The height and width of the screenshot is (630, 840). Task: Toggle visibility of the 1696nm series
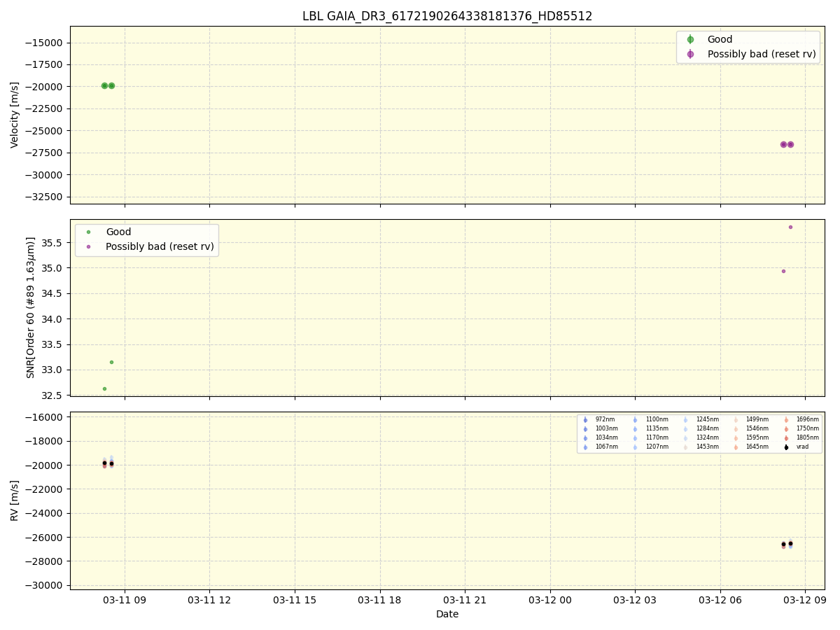pyautogui.click(x=786, y=419)
